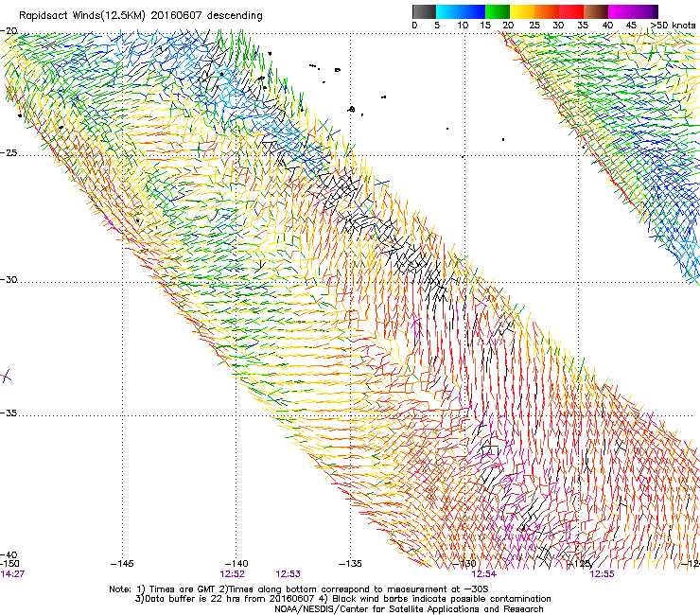The image size is (700, 615).
Task: Click the '-130' longitude label
Action: 464,564
